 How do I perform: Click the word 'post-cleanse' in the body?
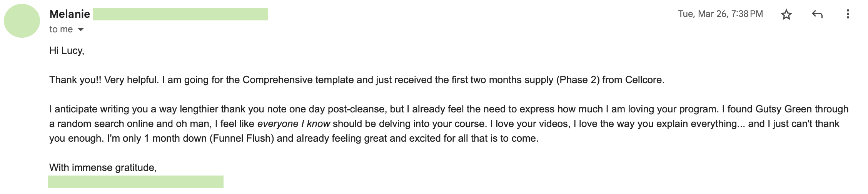click(356, 109)
